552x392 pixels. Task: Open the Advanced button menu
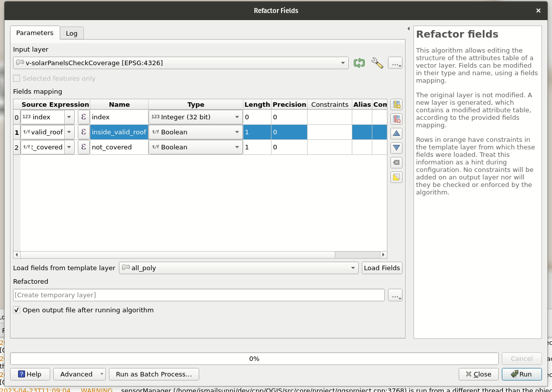click(x=81, y=374)
